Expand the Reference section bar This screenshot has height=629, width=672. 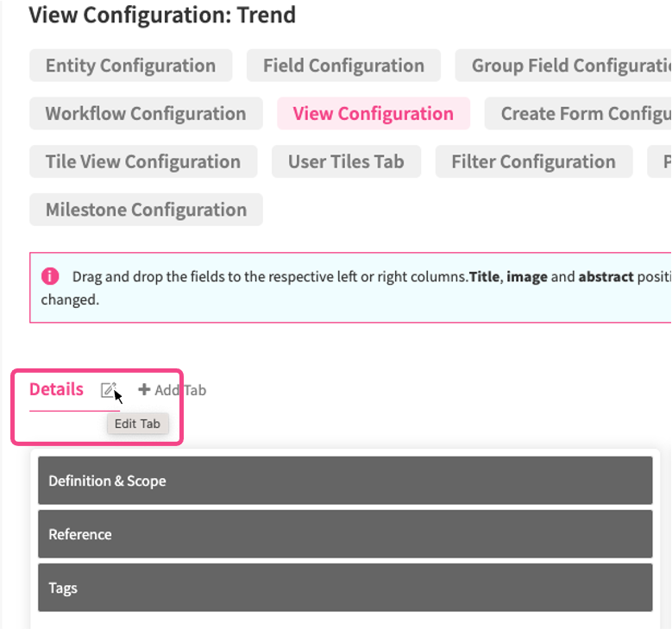click(x=344, y=534)
